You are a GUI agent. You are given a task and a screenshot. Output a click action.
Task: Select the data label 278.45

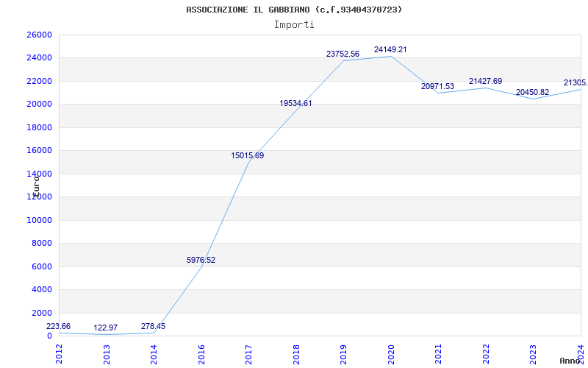coord(153,326)
